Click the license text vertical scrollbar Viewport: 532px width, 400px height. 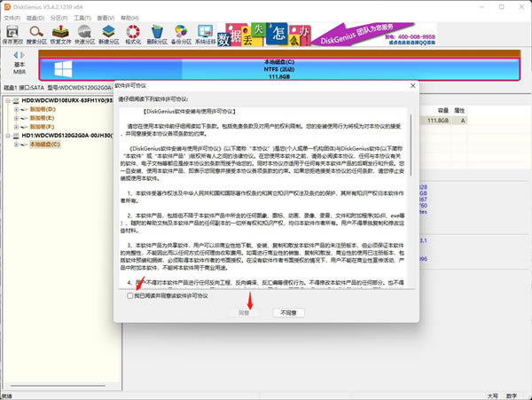point(411,145)
